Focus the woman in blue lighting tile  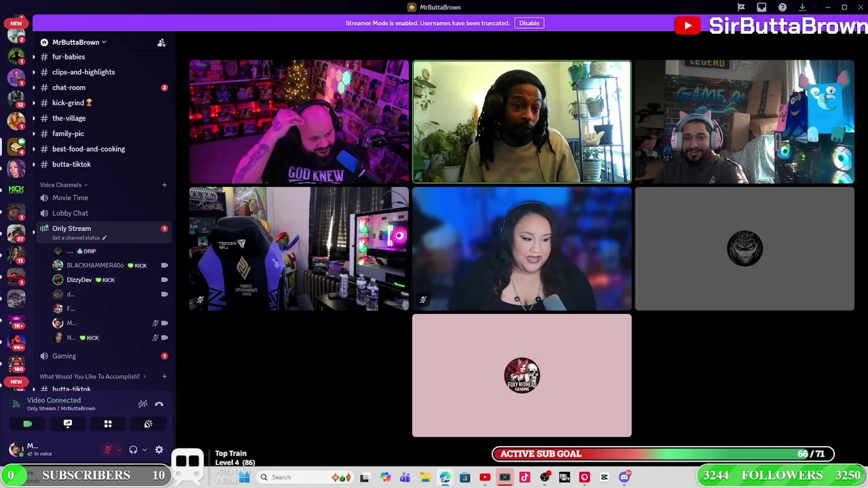tap(521, 249)
